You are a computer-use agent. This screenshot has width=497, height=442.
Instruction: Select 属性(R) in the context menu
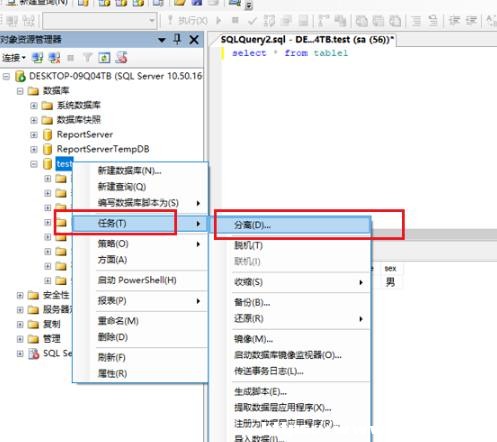click(x=112, y=374)
